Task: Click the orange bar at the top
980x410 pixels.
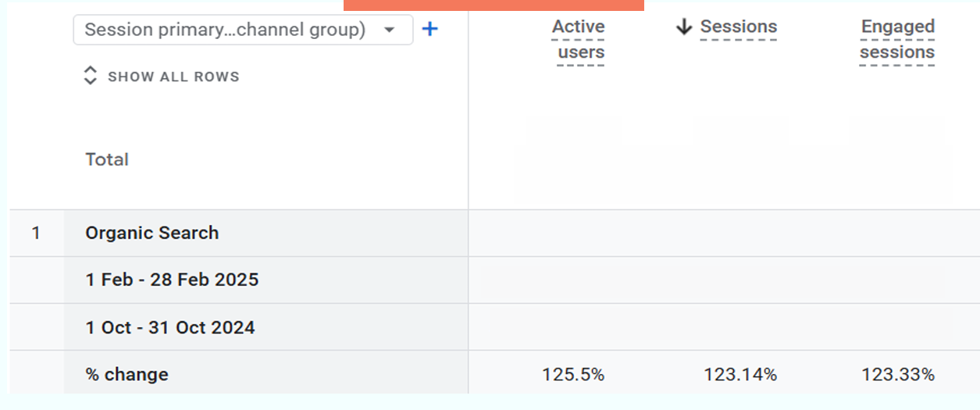Action: (x=494, y=5)
